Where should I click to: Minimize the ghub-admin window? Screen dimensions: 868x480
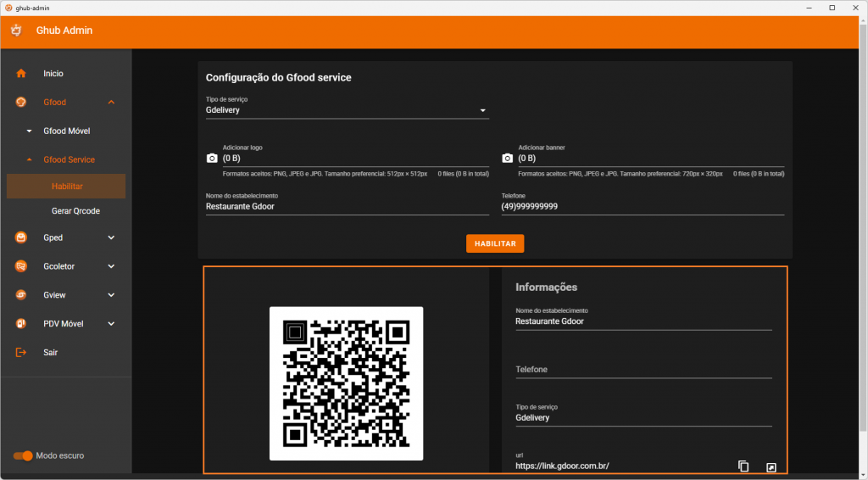pyautogui.click(x=809, y=8)
